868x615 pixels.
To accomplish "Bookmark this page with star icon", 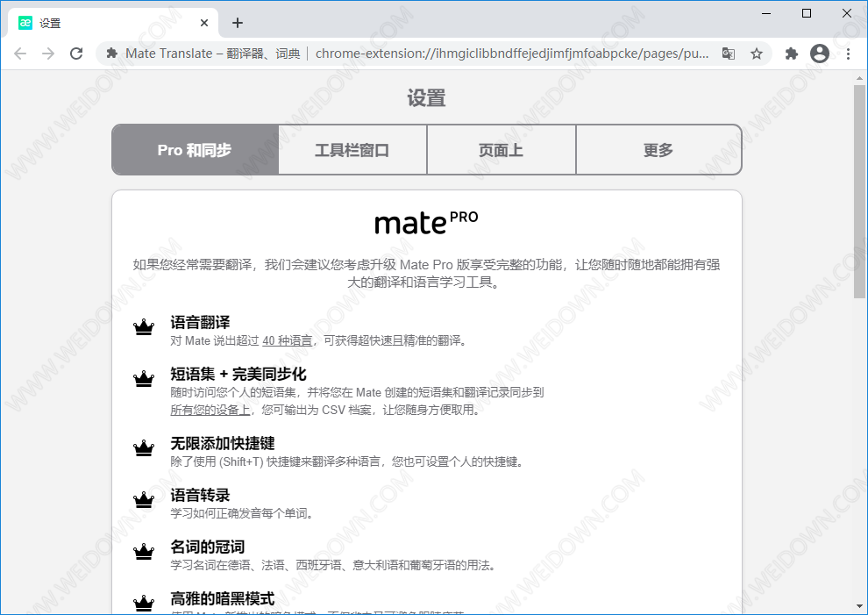I will pos(757,54).
